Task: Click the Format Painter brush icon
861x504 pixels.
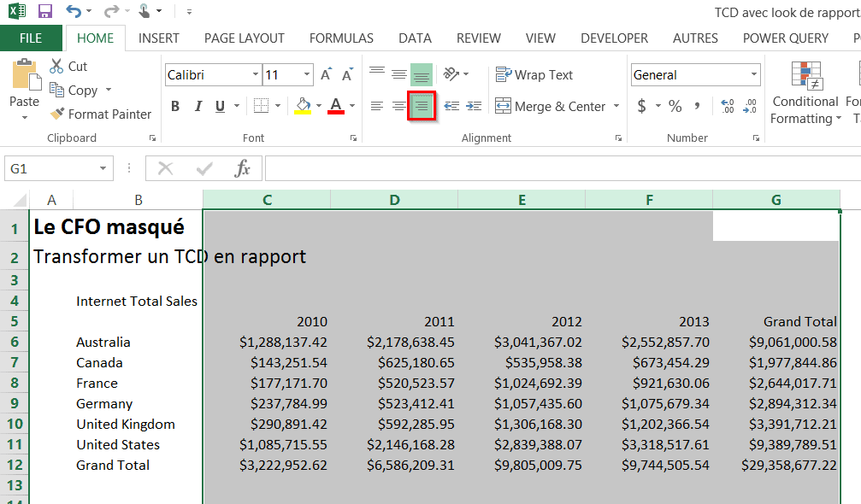Action: coord(57,114)
